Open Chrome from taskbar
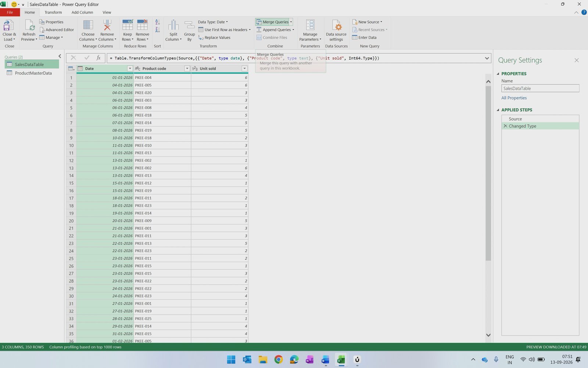588x368 pixels. pos(279,360)
